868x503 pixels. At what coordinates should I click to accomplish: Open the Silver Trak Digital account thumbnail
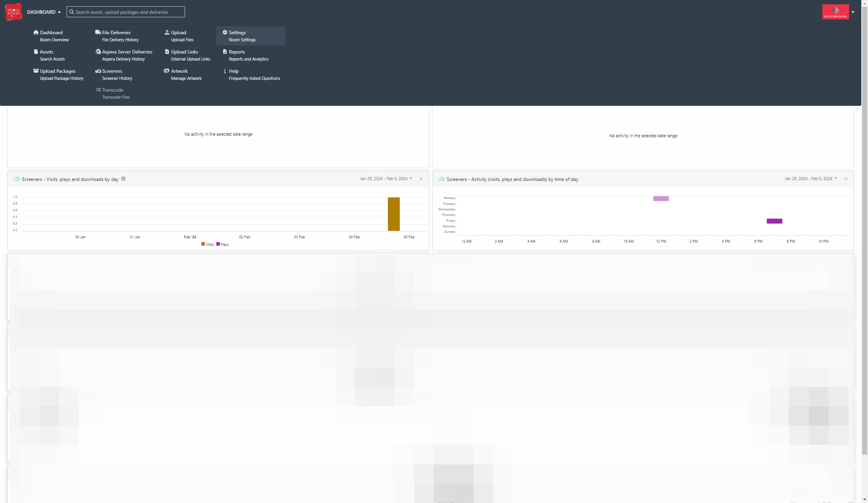[835, 12]
